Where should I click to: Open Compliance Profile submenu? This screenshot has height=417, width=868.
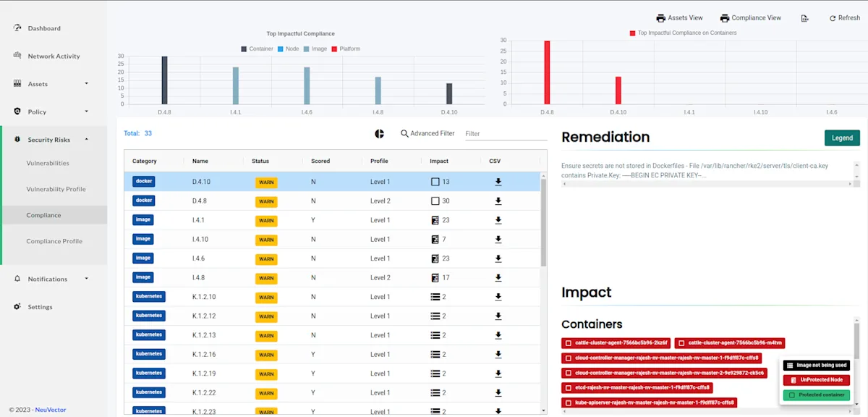click(54, 241)
